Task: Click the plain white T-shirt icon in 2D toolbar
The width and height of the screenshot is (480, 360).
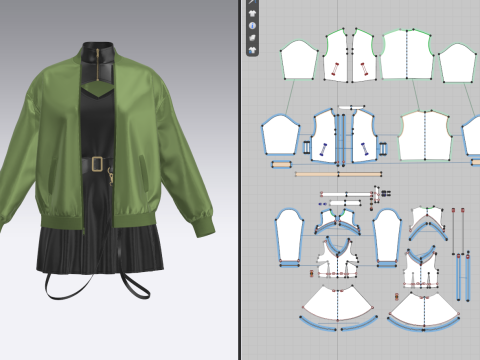Action: [x=252, y=14]
